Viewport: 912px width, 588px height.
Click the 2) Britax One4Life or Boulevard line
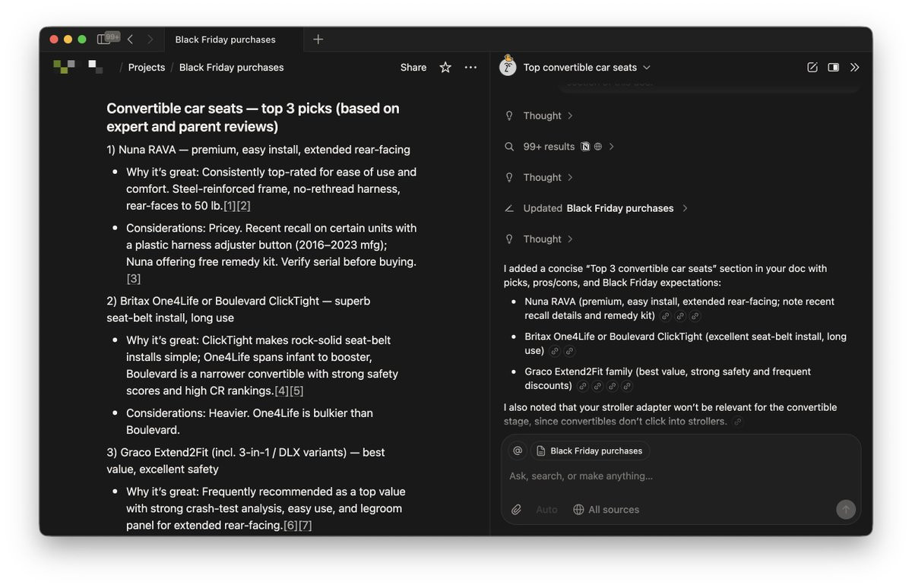pyautogui.click(x=239, y=309)
